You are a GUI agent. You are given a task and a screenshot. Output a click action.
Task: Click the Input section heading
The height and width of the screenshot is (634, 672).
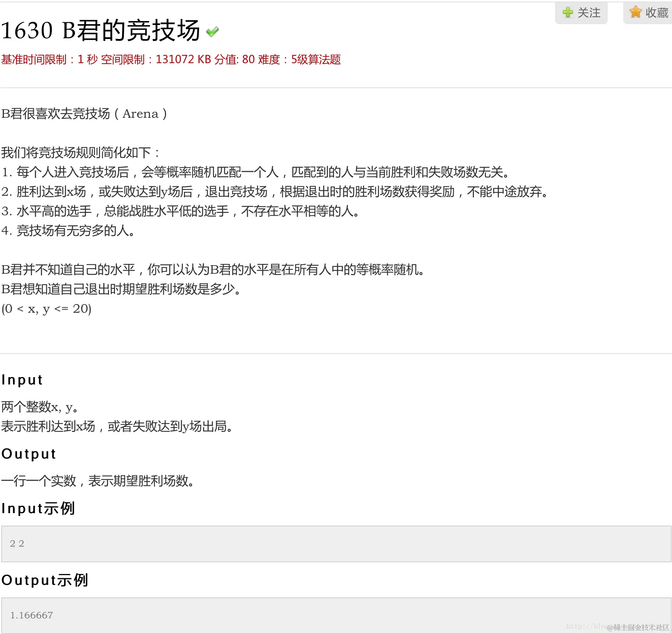coord(22,380)
